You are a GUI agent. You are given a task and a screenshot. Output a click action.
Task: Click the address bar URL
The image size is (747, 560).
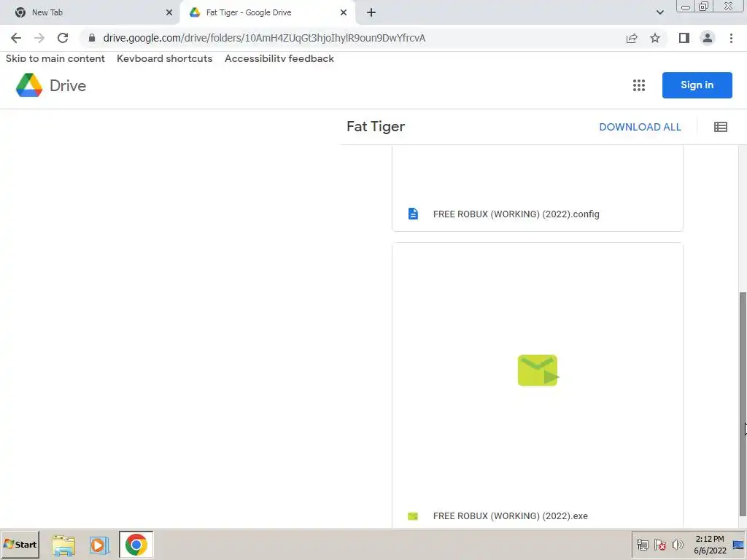pyautogui.click(x=264, y=38)
